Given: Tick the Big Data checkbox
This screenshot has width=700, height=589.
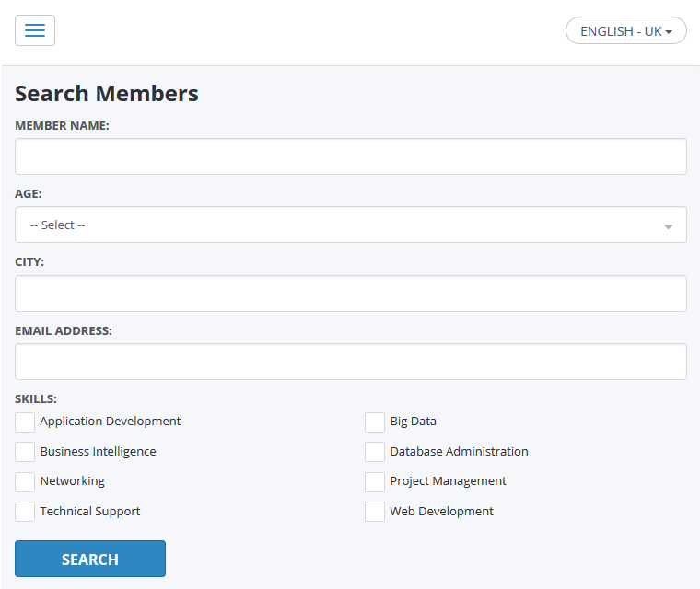Looking at the screenshot, I should point(375,422).
